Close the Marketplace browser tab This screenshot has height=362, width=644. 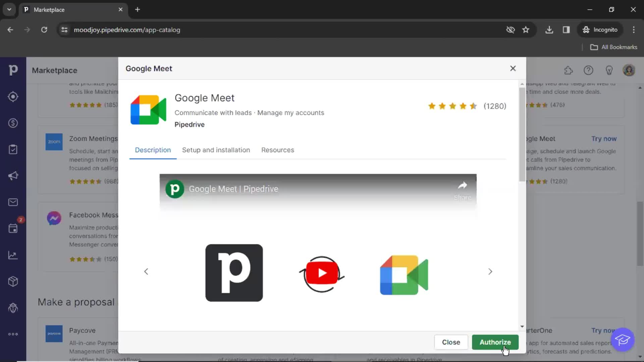coord(120,9)
